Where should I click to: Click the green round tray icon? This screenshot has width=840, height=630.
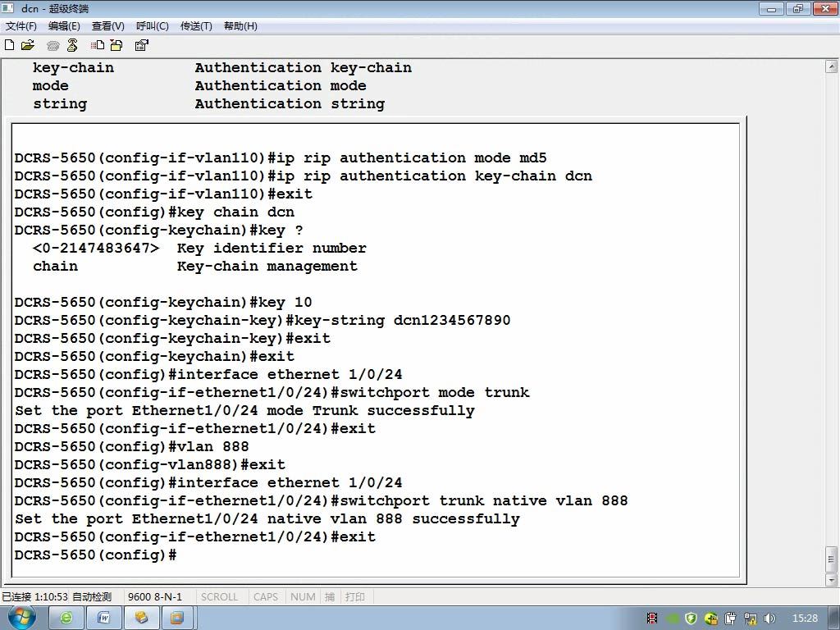pyautogui.click(x=673, y=619)
